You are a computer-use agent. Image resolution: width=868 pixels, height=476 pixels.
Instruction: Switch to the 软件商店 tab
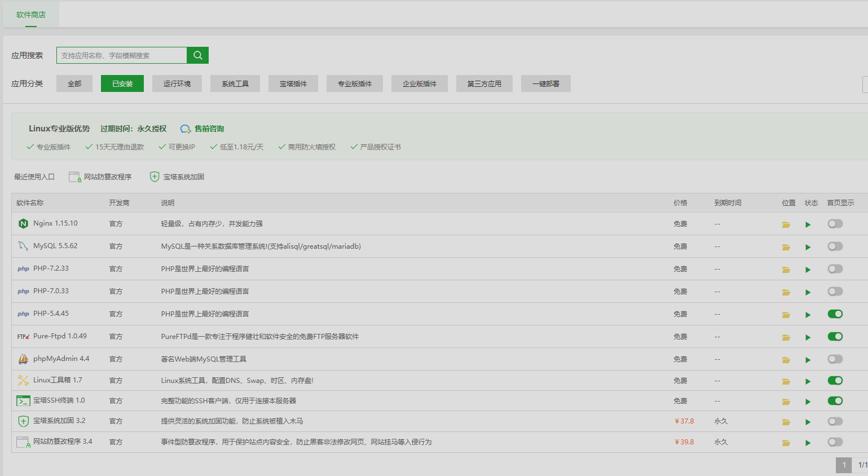pyautogui.click(x=31, y=15)
